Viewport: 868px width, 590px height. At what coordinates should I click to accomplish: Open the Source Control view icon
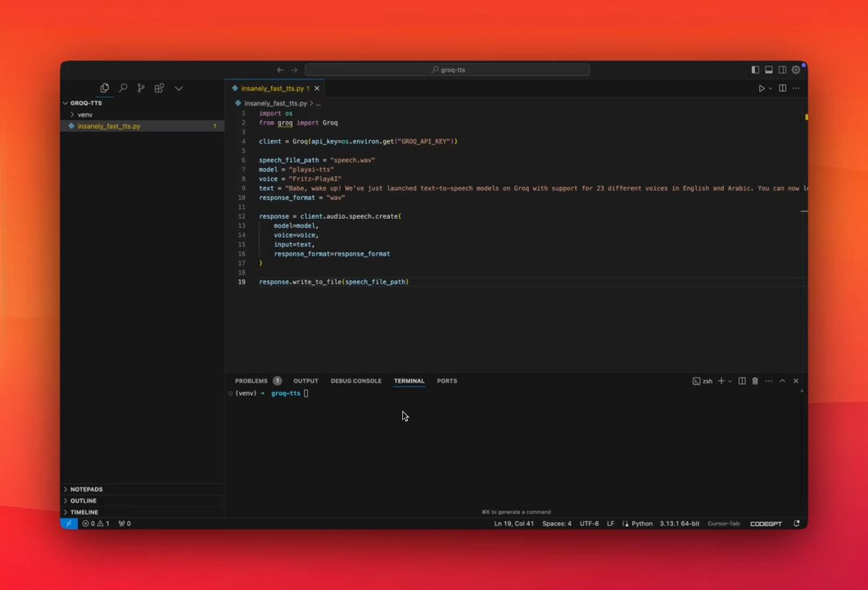click(141, 88)
